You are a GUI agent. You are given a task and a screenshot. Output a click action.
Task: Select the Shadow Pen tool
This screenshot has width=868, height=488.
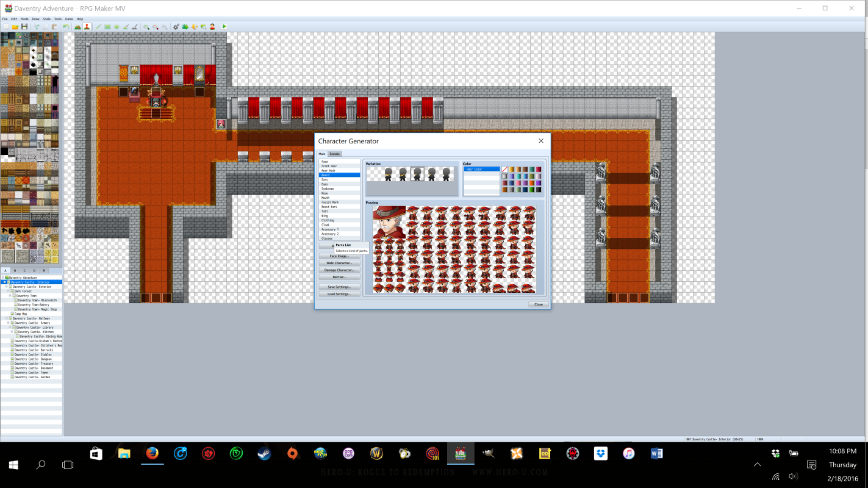click(x=135, y=27)
